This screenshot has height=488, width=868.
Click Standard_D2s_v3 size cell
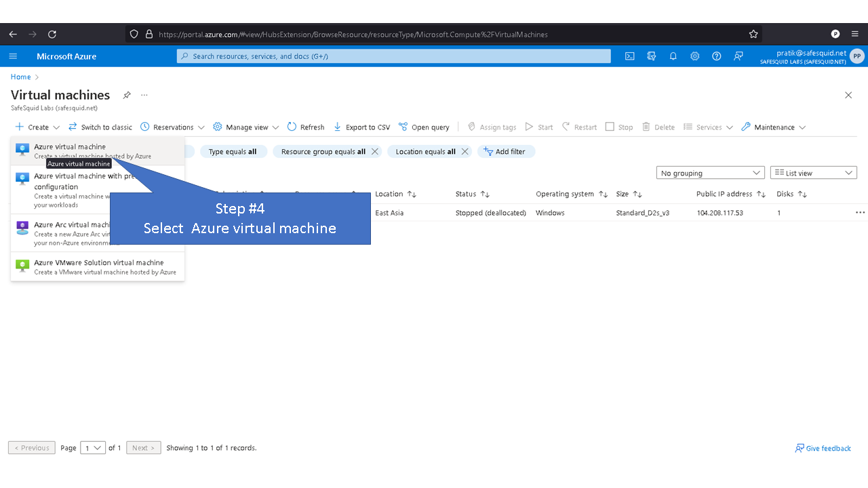(x=642, y=213)
